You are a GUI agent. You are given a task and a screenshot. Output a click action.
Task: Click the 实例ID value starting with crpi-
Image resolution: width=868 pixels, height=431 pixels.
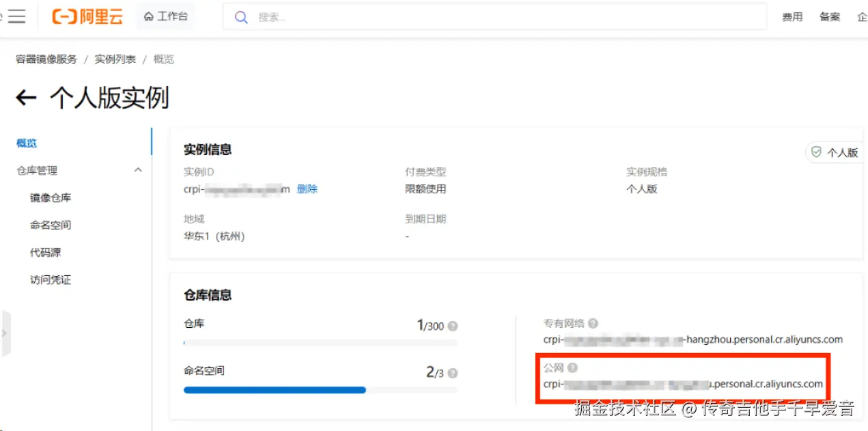pyautogui.click(x=237, y=189)
